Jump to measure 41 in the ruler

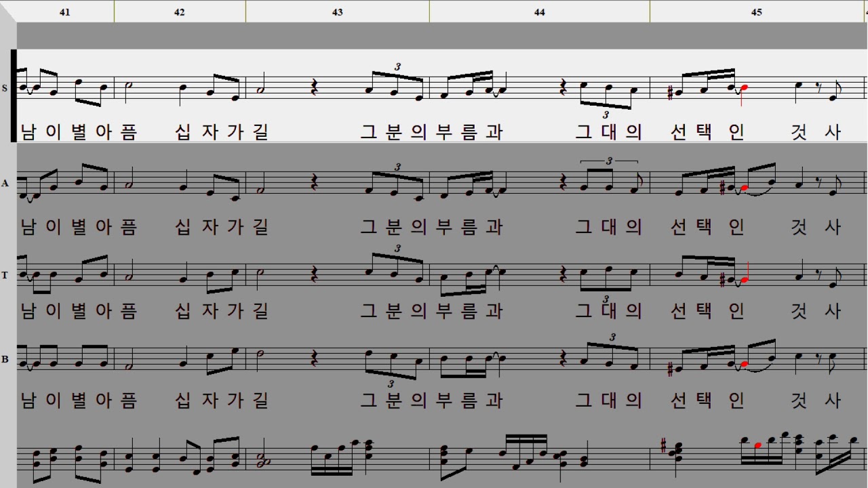pos(65,12)
